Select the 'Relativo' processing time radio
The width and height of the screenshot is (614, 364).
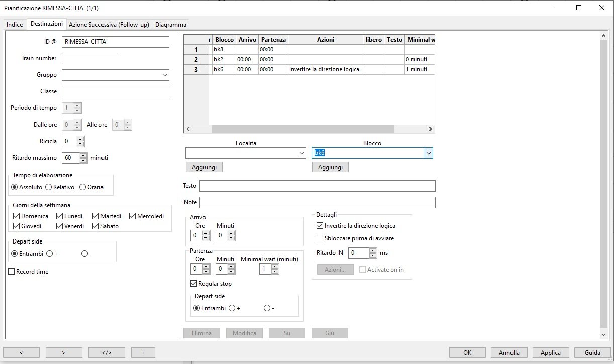coord(49,187)
